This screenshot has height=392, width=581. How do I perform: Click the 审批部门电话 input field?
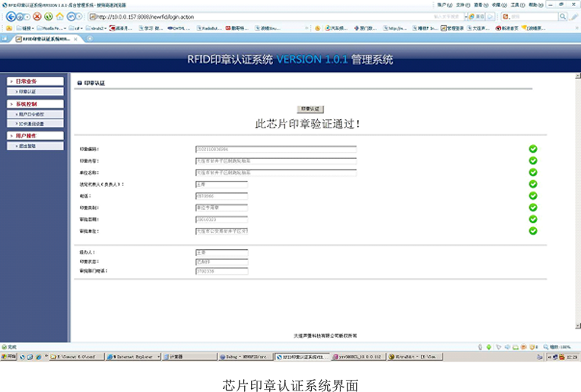click(221, 271)
